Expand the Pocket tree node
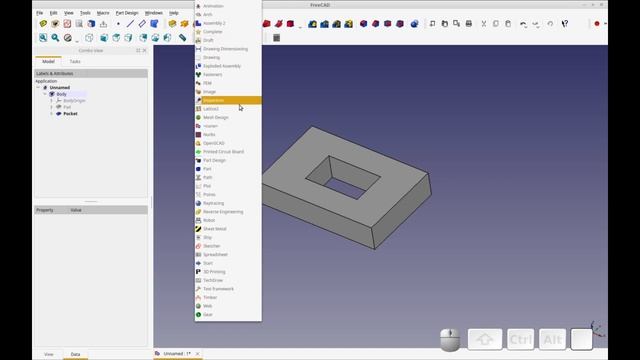This screenshot has width=640, height=360. pos(51,113)
